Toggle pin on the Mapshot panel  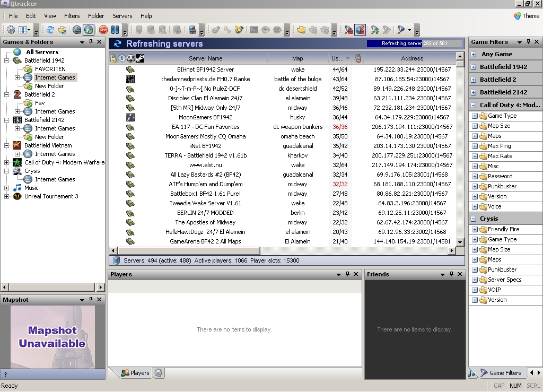click(91, 300)
